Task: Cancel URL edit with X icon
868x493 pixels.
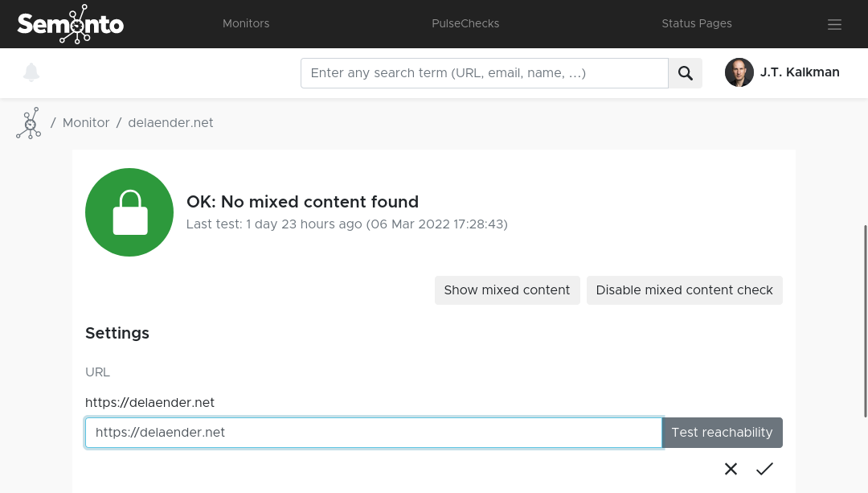Action: point(731,469)
